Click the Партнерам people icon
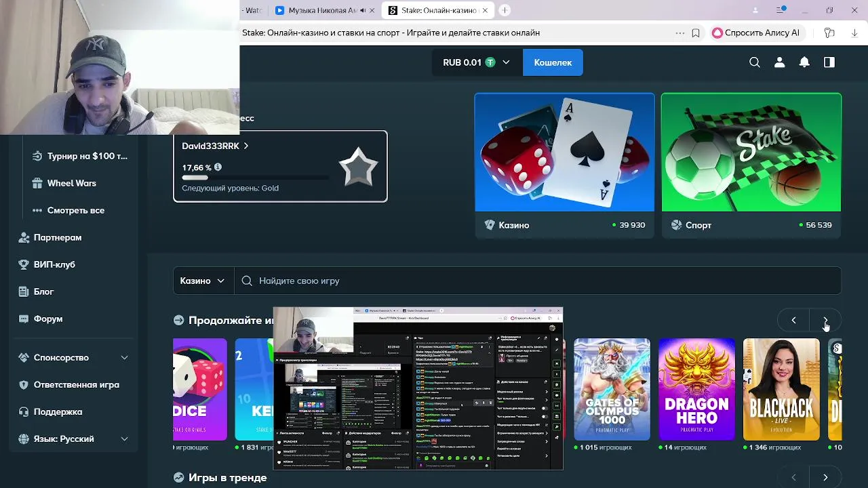 (x=24, y=237)
